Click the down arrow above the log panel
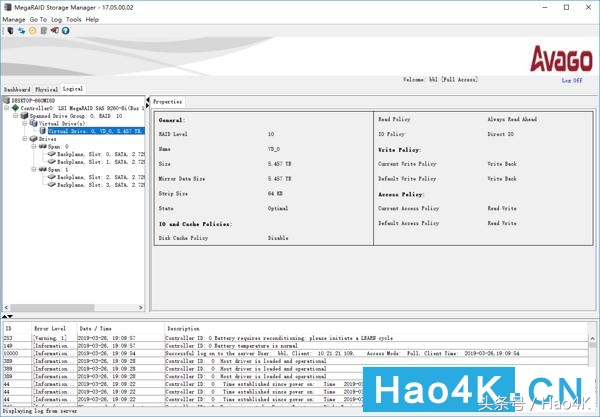 pyautogui.click(x=10, y=316)
